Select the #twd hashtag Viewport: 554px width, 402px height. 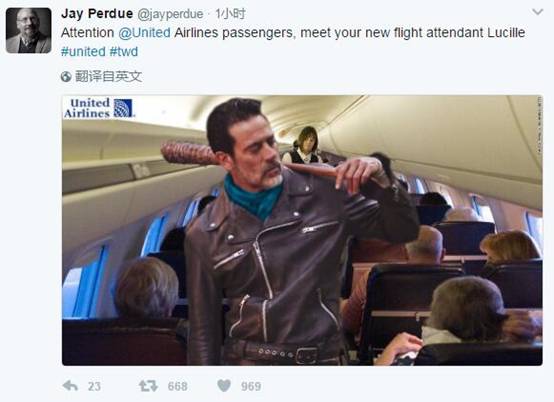click(x=124, y=52)
